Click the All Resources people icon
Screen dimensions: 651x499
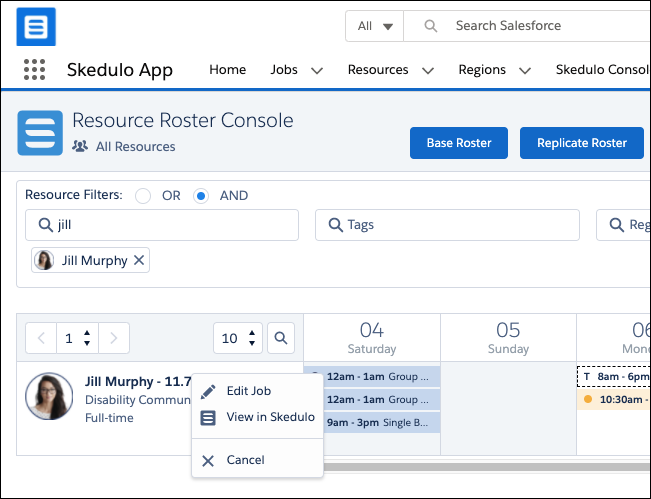(x=80, y=146)
